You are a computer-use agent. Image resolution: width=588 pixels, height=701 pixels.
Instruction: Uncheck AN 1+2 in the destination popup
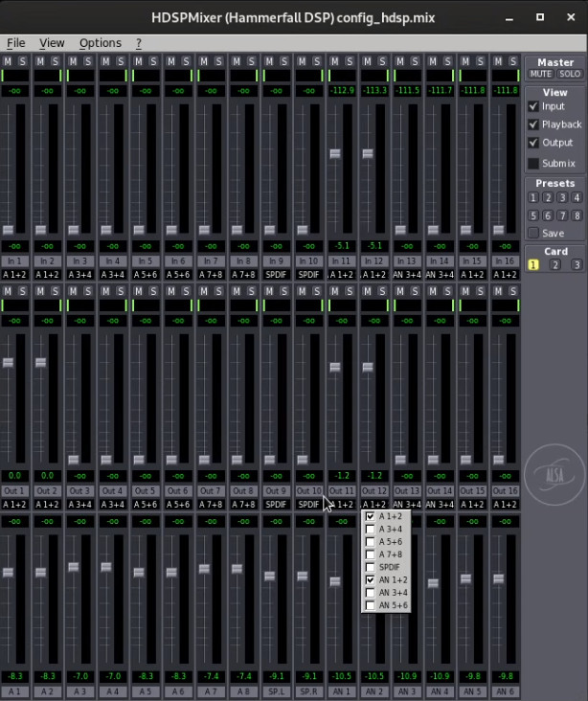point(386,579)
